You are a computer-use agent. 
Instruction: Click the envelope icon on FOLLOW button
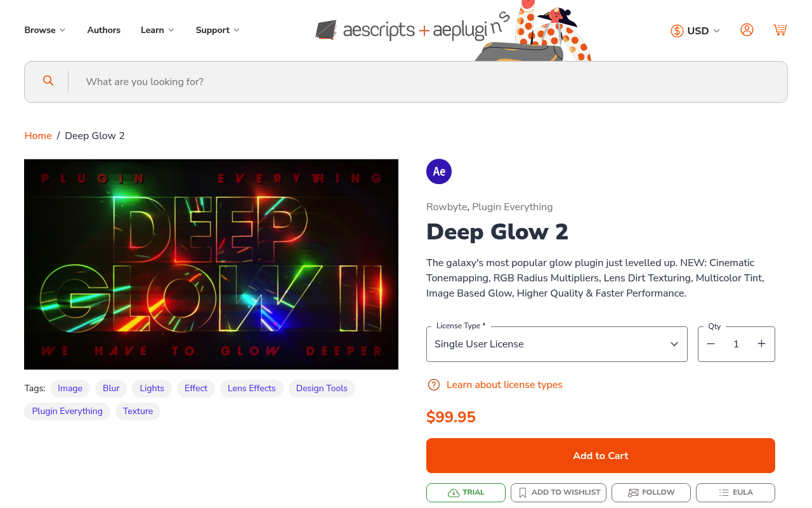(x=633, y=492)
